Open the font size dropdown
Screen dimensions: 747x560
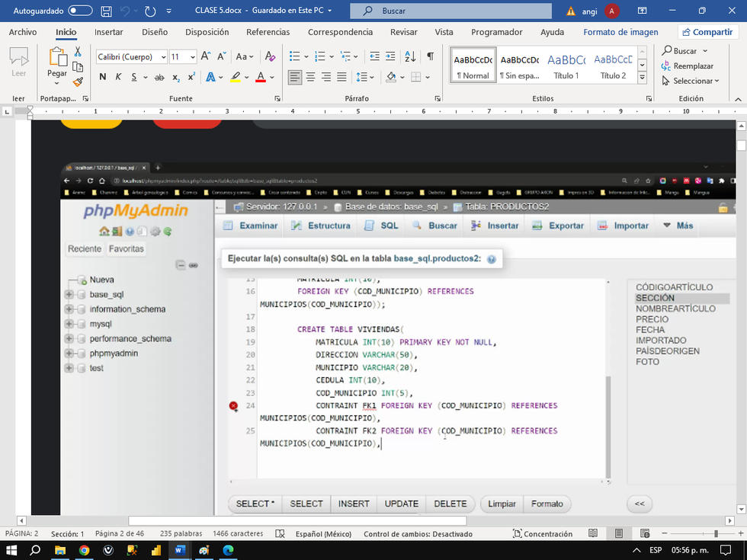(x=192, y=57)
